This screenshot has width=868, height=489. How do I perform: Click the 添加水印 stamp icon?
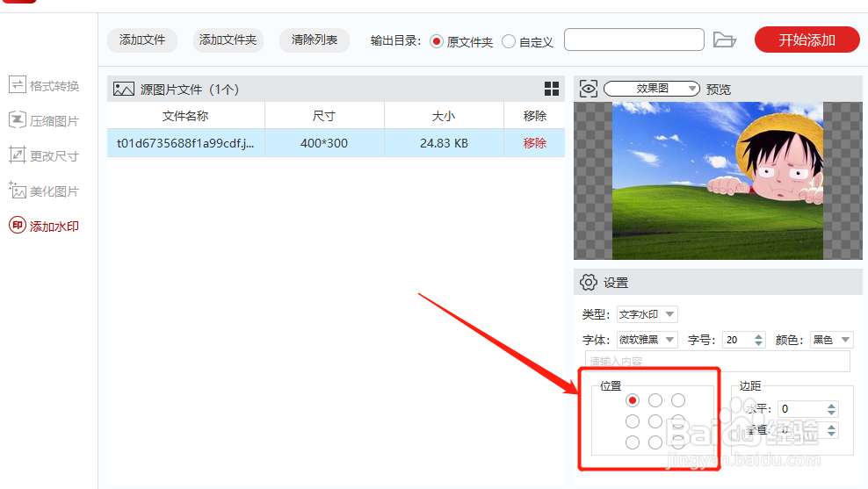pyautogui.click(x=18, y=225)
